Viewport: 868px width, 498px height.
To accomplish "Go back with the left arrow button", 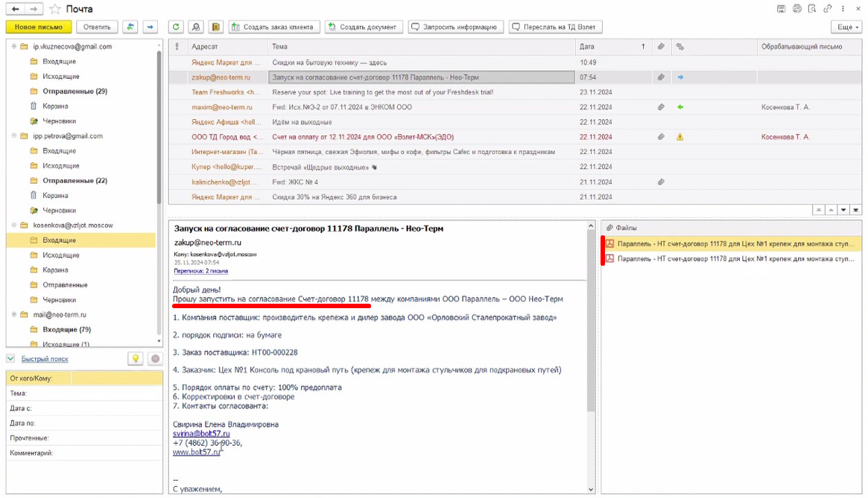I will coord(16,9).
